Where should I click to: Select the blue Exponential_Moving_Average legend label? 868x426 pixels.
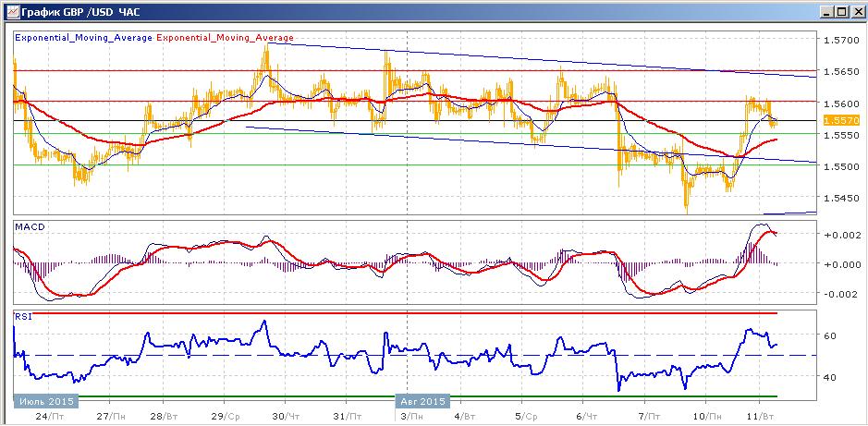[83, 38]
